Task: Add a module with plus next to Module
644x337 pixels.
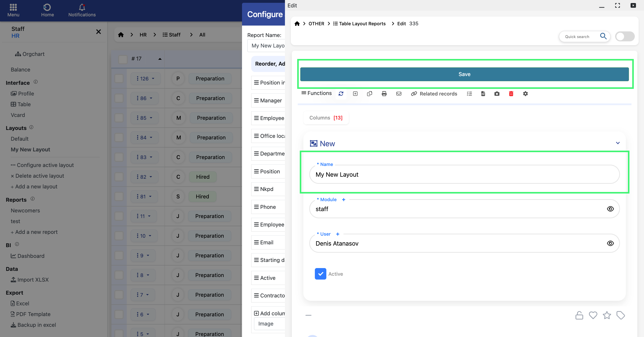Action: (344, 200)
